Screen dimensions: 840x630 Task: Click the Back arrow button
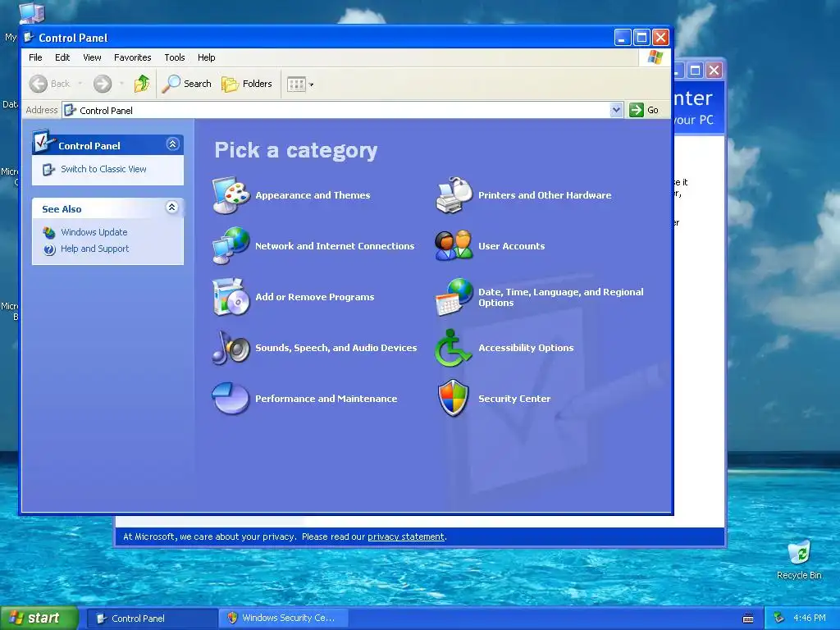[50, 84]
